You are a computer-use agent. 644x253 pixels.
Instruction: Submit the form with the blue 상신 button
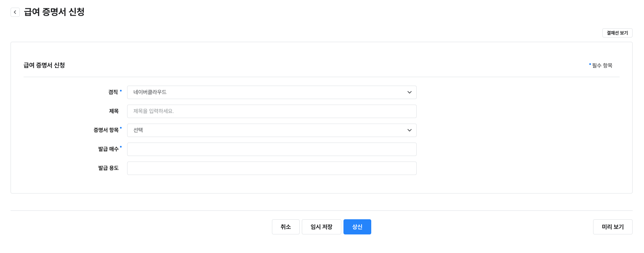click(x=357, y=227)
